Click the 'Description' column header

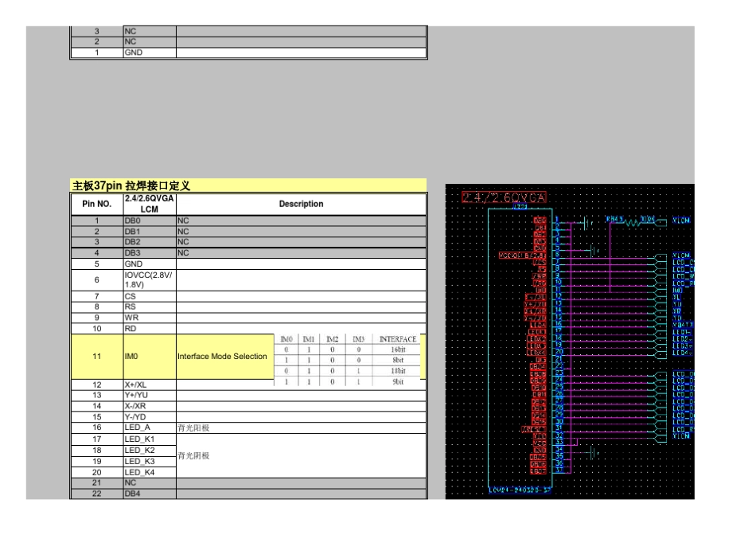pos(302,204)
